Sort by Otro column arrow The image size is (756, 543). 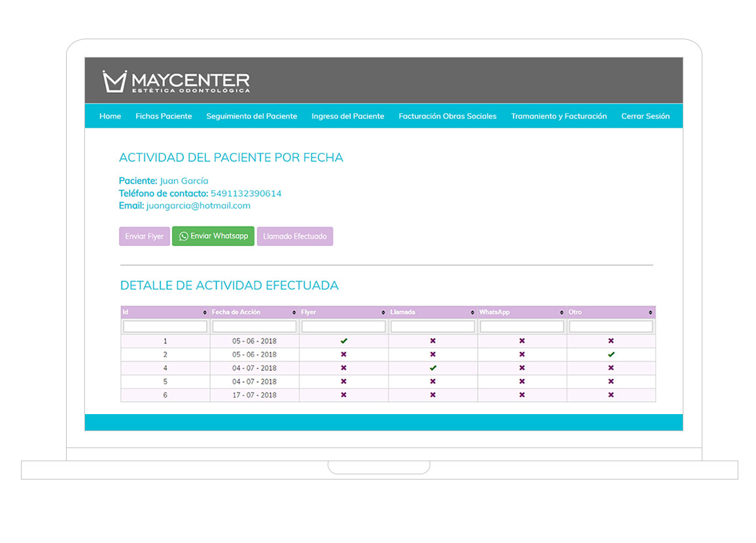pos(650,313)
